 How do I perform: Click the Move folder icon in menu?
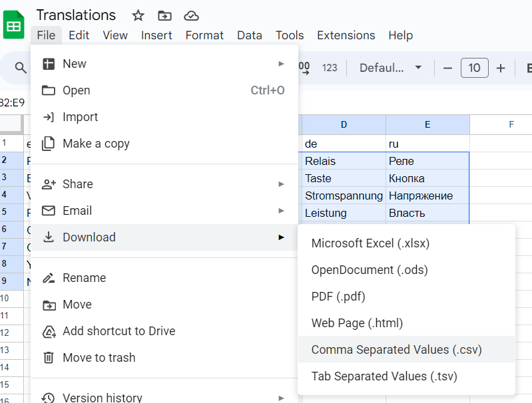[x=49, y=305]
